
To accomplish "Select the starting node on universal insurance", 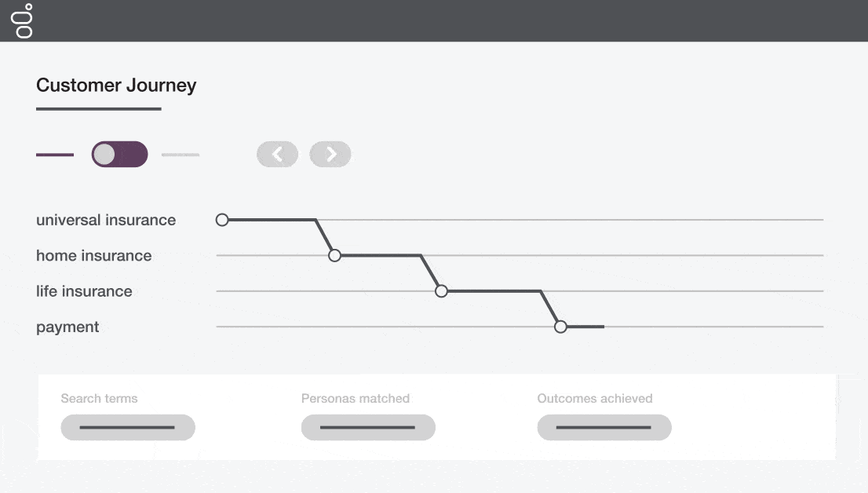I will 222,220.
